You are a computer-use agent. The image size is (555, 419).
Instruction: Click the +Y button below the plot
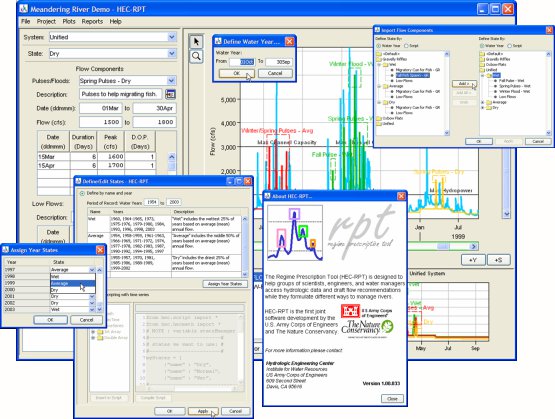pos(473,260)
